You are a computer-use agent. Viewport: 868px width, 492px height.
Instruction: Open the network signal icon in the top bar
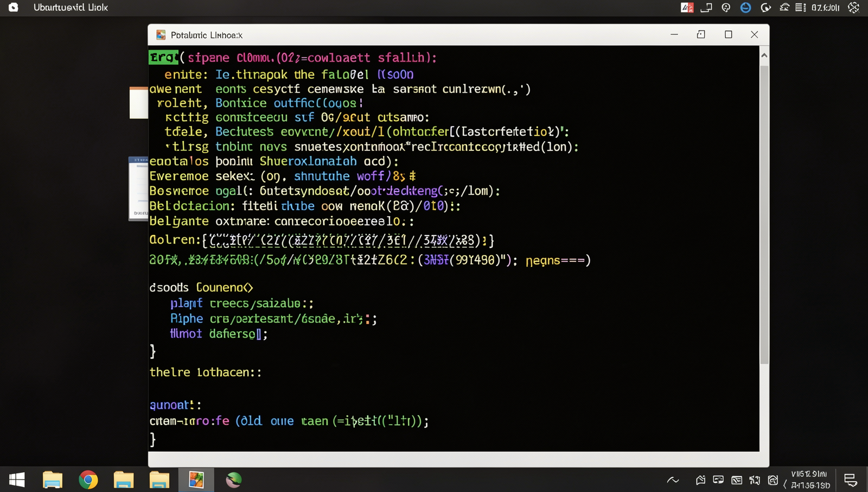(x=784, y=8)
